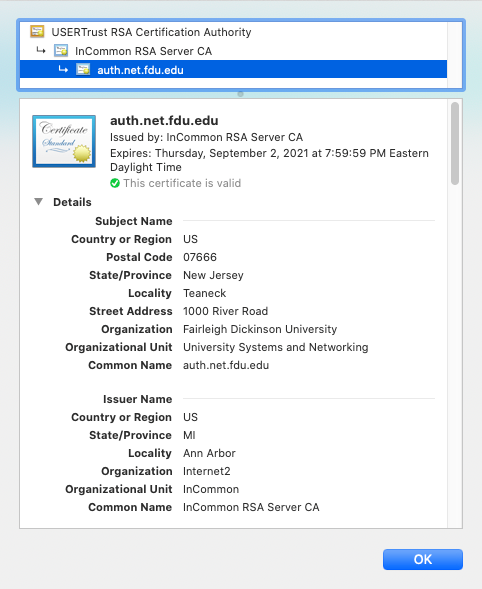Click the split pane divider handle dot

[x=240, y=94]
